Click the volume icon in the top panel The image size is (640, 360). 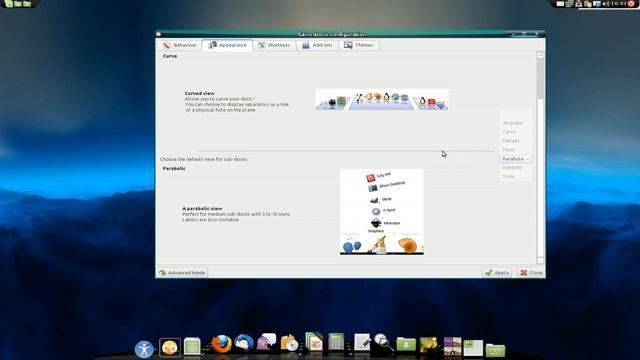coord(606,4)
